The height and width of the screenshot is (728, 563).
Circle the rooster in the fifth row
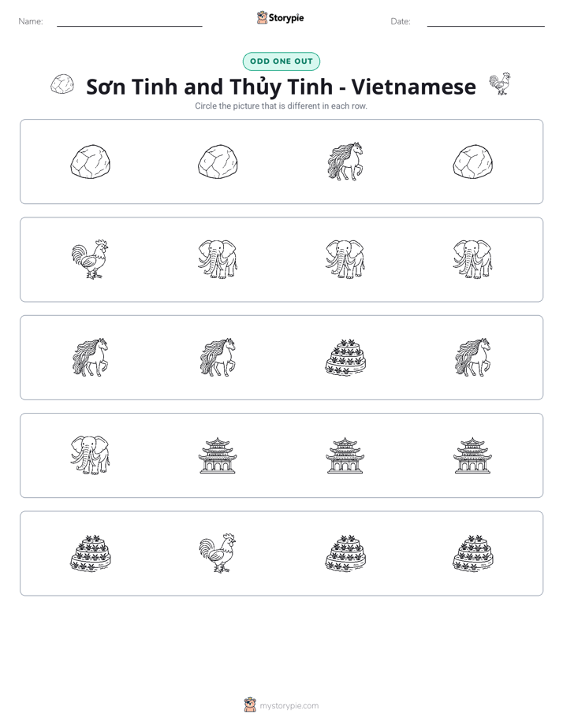(218, 553)
